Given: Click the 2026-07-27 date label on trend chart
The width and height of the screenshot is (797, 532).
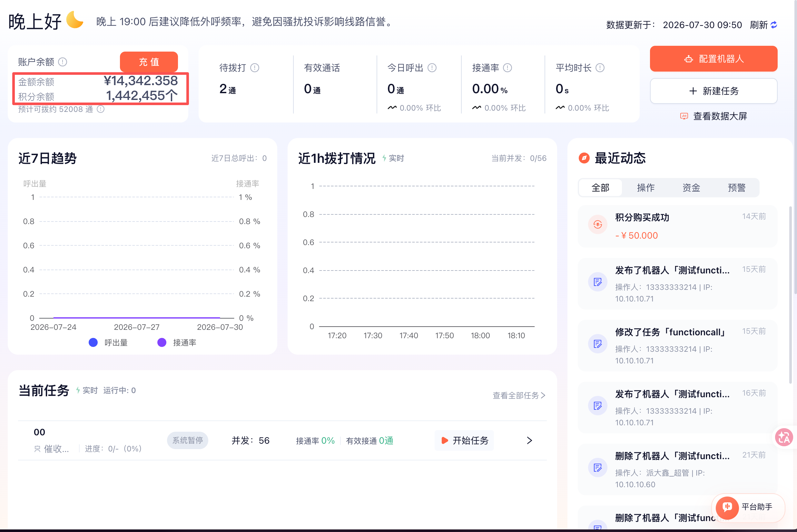Looking at the screenshot, I should [136, 327].
